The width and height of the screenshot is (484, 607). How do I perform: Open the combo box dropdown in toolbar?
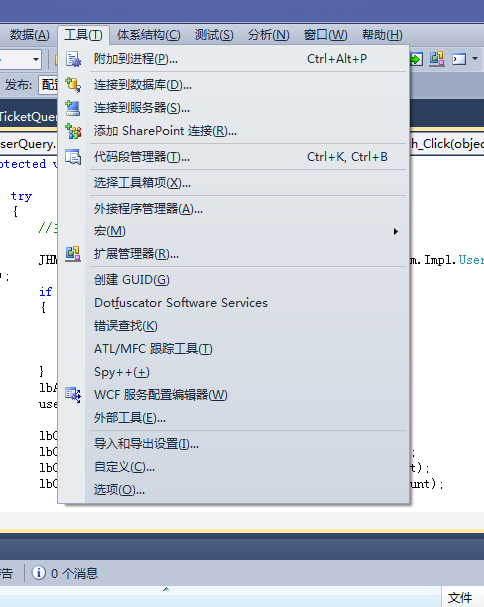tap(36, 59)
